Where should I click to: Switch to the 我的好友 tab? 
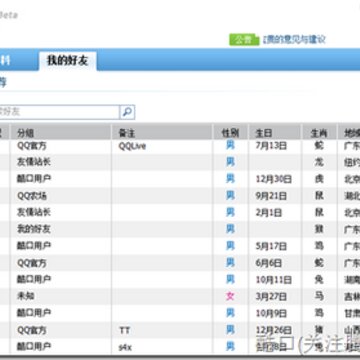(68, 61)
